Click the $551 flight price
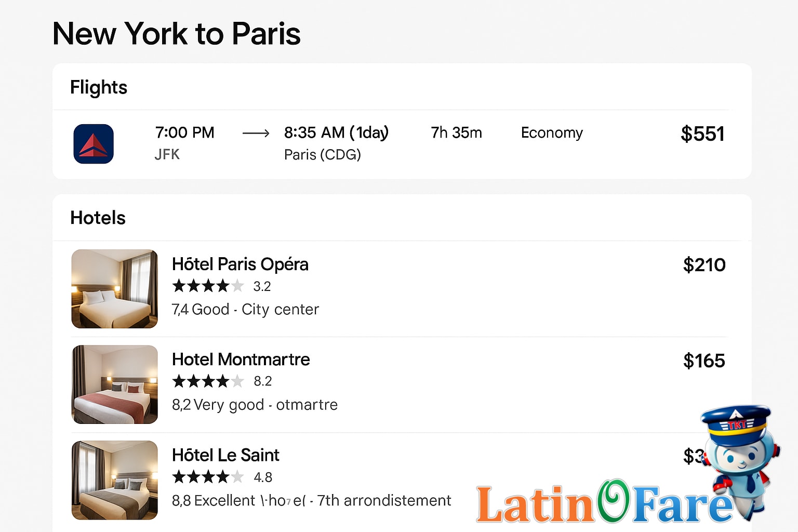798x532 pixels. click(703, 134)
